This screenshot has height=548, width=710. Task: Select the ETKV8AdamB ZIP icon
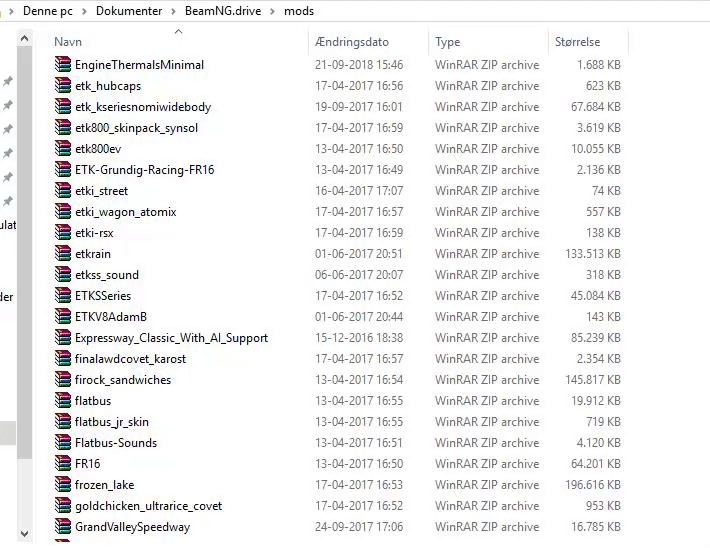click(x=63, y=316)
